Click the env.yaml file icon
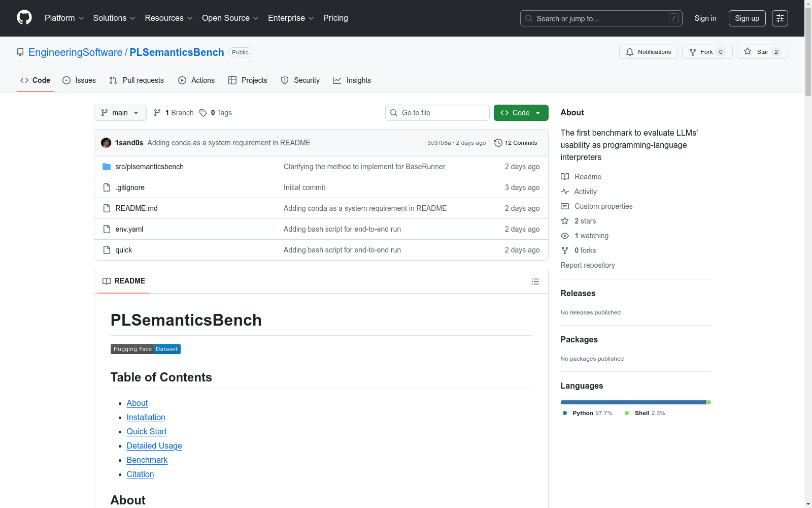812x508 pixels. (107, 229)
